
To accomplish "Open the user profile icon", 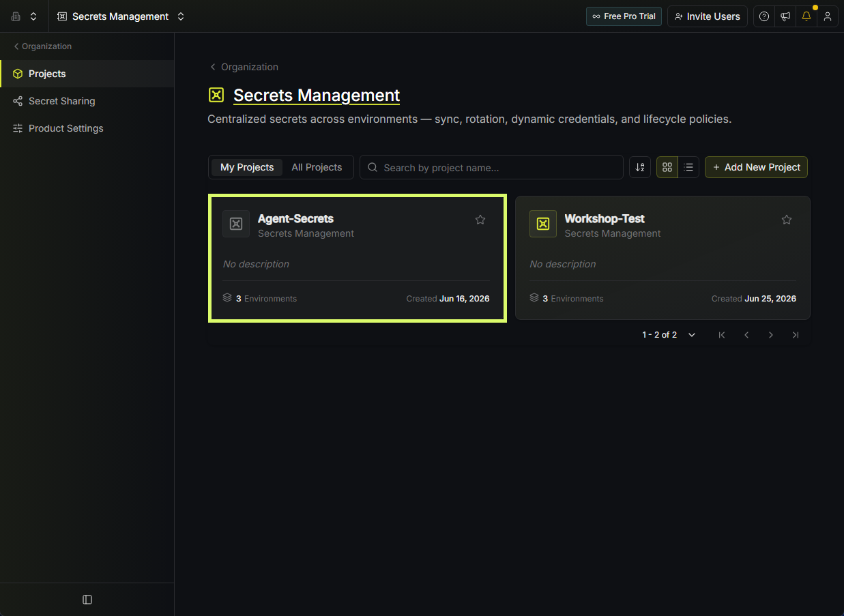I will (x=828, y=16).
